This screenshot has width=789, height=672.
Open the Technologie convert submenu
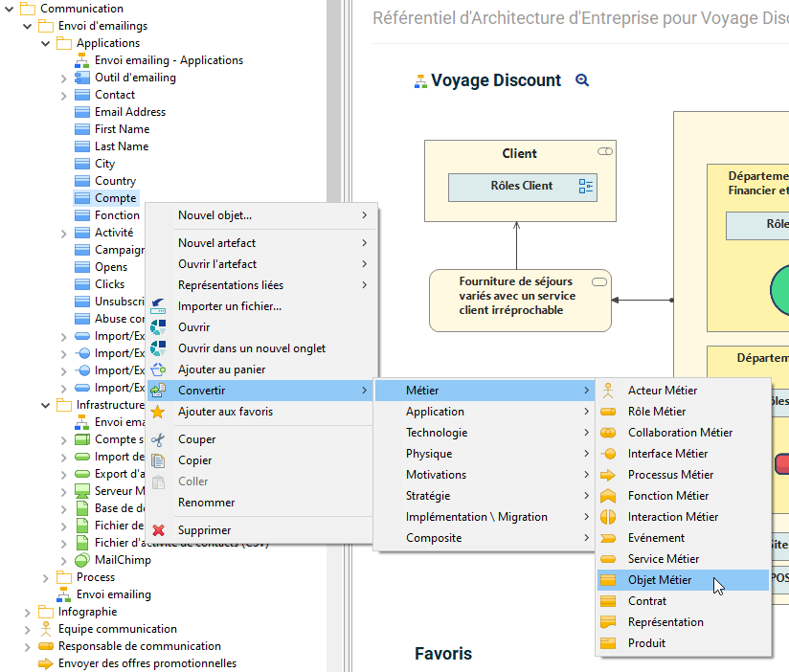pos(485,433)
